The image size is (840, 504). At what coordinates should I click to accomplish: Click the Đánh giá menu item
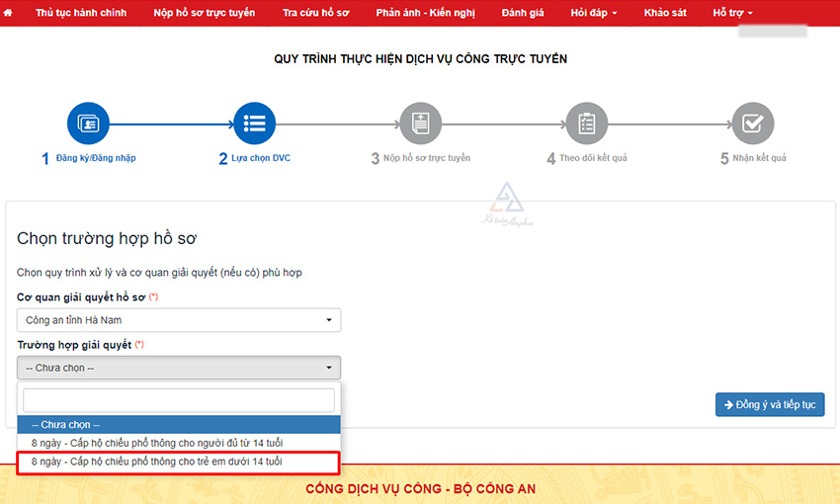coord(523,13)
